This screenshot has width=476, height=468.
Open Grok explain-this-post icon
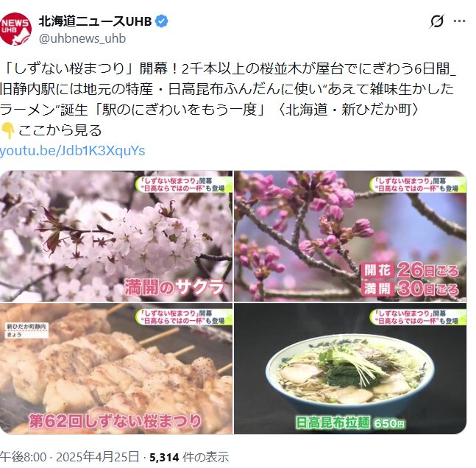click(437, 21)
